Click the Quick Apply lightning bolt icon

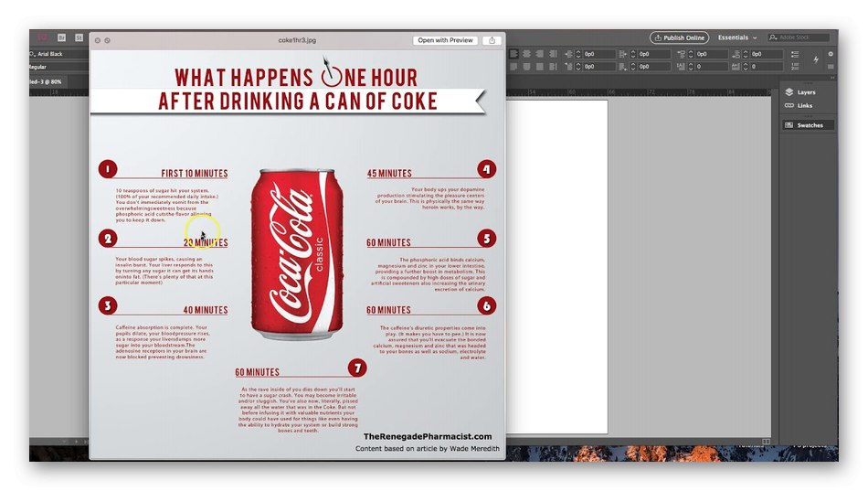[817, 59]
